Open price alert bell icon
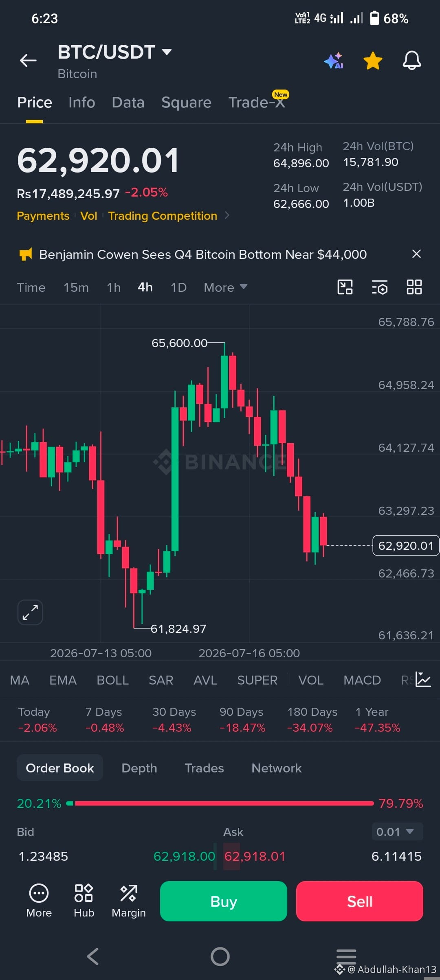Image resolution: width=440 pixels, height=980 pixels. click(x=412, y=61)
